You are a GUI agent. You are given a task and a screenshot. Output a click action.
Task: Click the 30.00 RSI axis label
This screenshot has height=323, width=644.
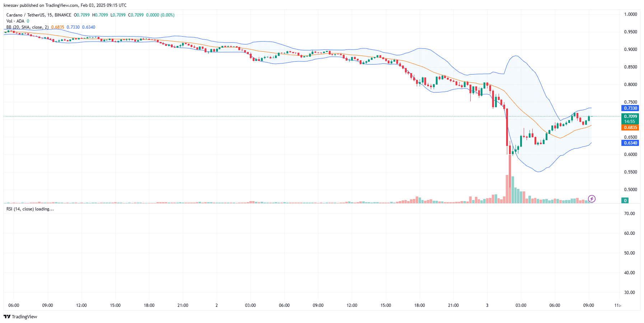tap(629, 293)
